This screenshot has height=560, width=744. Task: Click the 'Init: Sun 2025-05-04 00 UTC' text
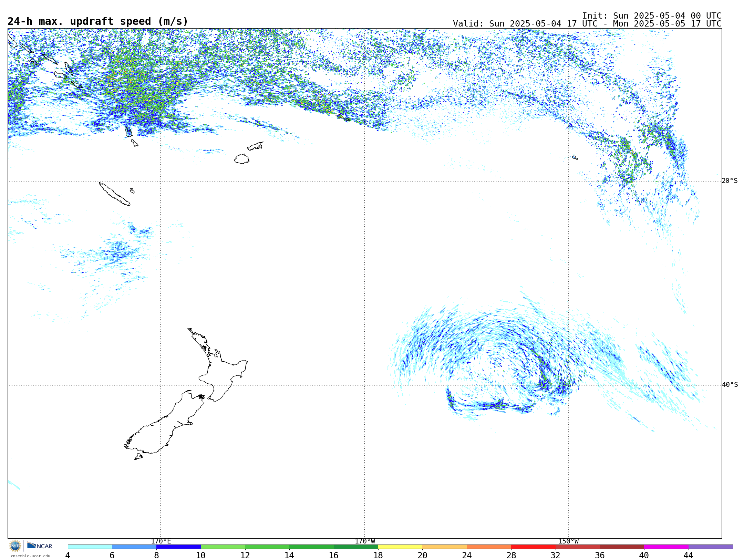pos(652,16)
